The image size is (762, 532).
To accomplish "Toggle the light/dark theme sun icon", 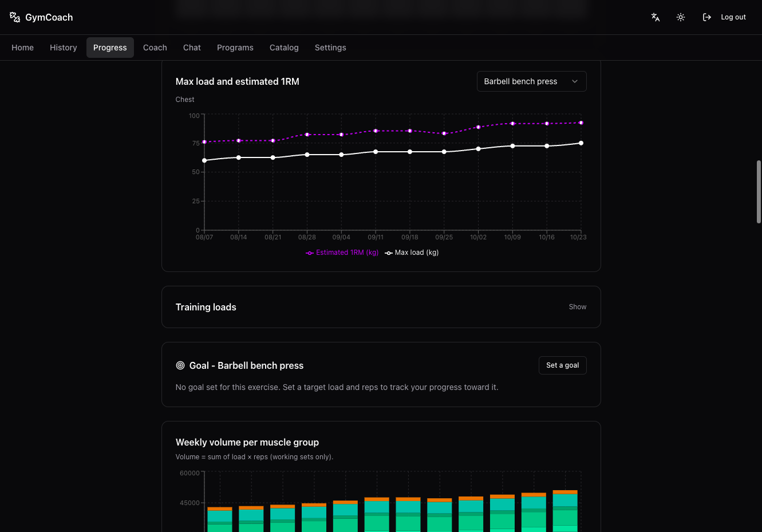I will pyautogui.click(x=681, y=17).
